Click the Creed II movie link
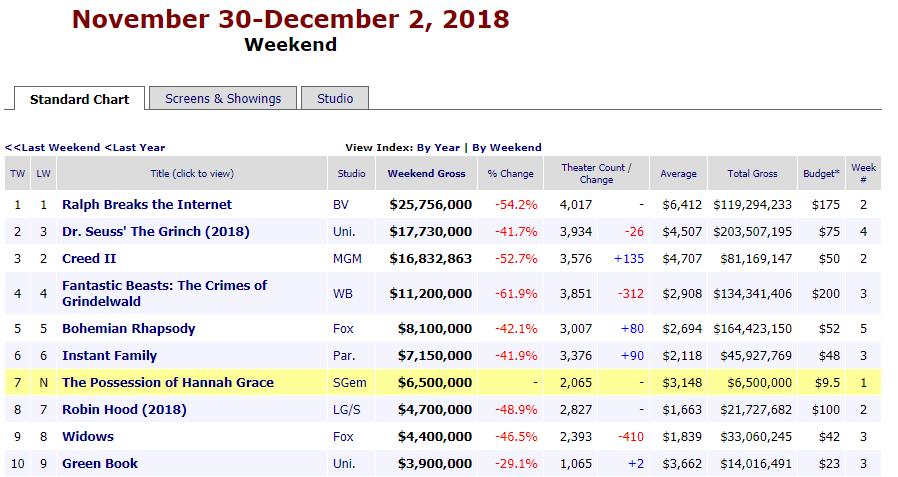 click(89, 258)
